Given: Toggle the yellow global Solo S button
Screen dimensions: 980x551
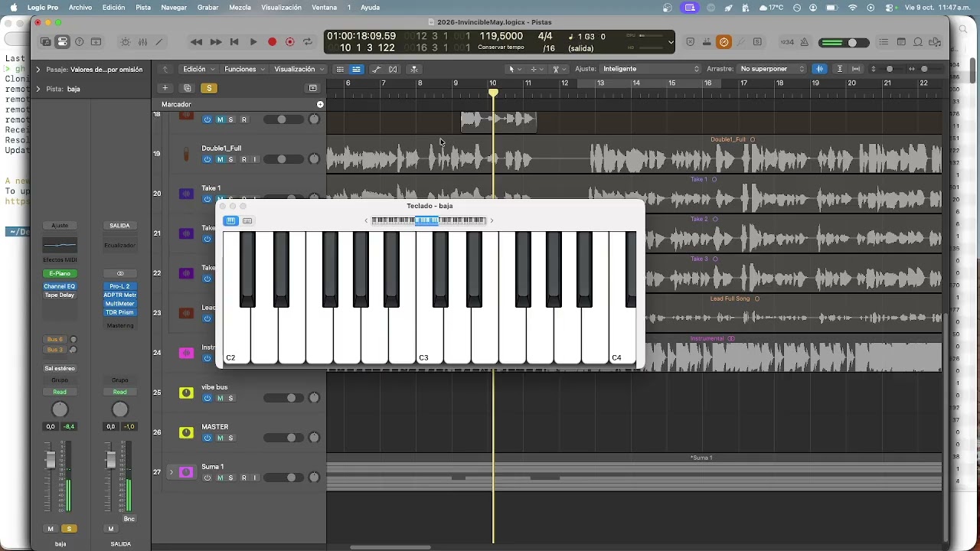Looking at the screenshot, I should [x=210, y=88].
